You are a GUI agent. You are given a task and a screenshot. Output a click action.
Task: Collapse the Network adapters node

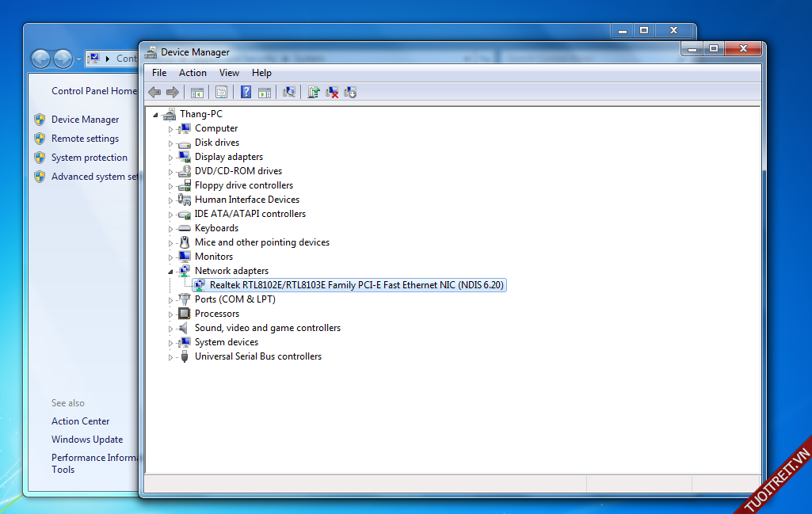click(170, 271)
